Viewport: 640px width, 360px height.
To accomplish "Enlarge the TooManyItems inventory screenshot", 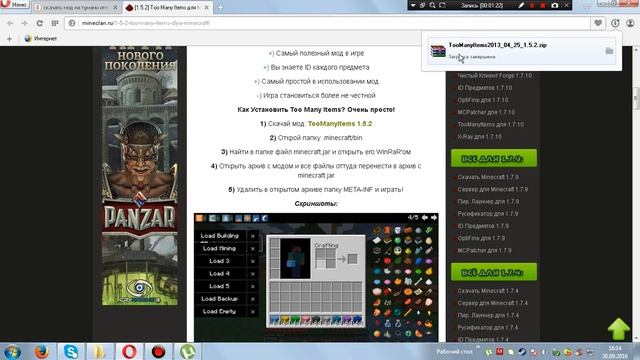I will (x=316, y=278).
